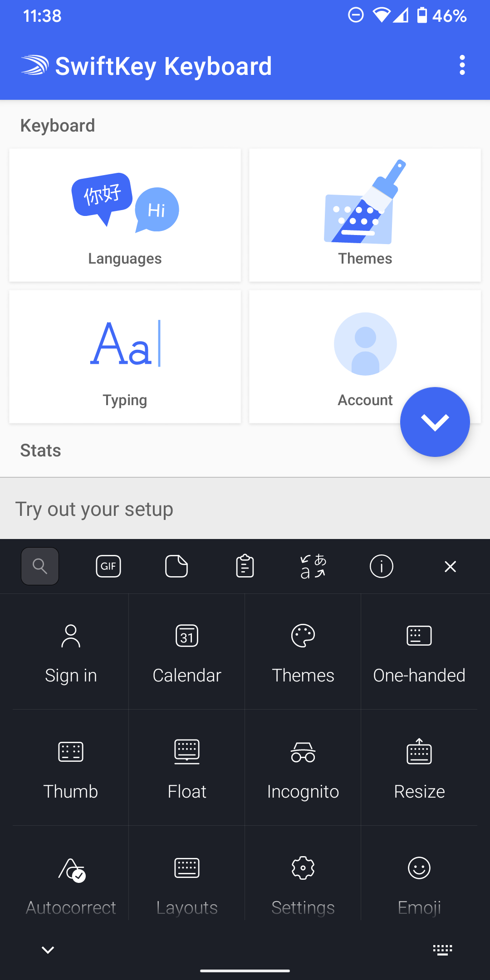Screen dimensions: 490x980
Task: Close the keyboard toolbar menu with X
Action: [x=450, y=566]
